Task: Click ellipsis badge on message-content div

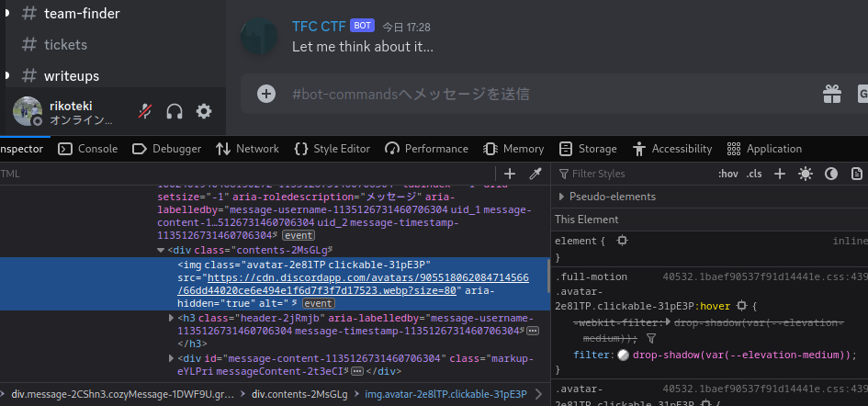Action: click(x=357, y=370)
